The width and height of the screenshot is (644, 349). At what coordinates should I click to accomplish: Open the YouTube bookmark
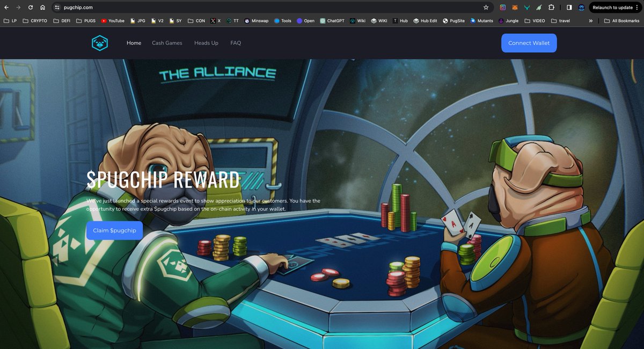click(113, 21)
